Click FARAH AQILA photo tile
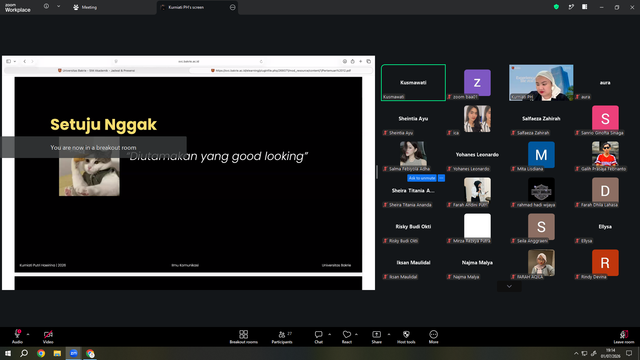640x360 pixels. (541, 262)
